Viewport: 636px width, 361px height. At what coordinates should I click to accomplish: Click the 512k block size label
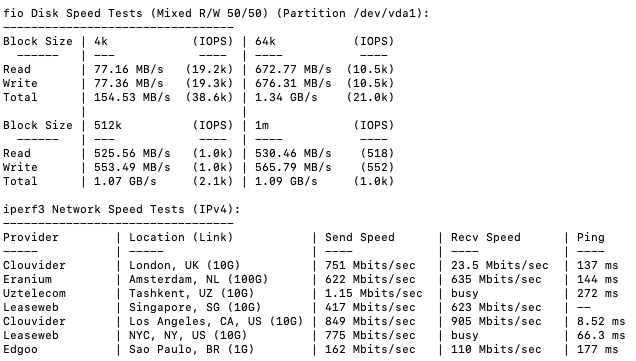[x=107, y=125]
